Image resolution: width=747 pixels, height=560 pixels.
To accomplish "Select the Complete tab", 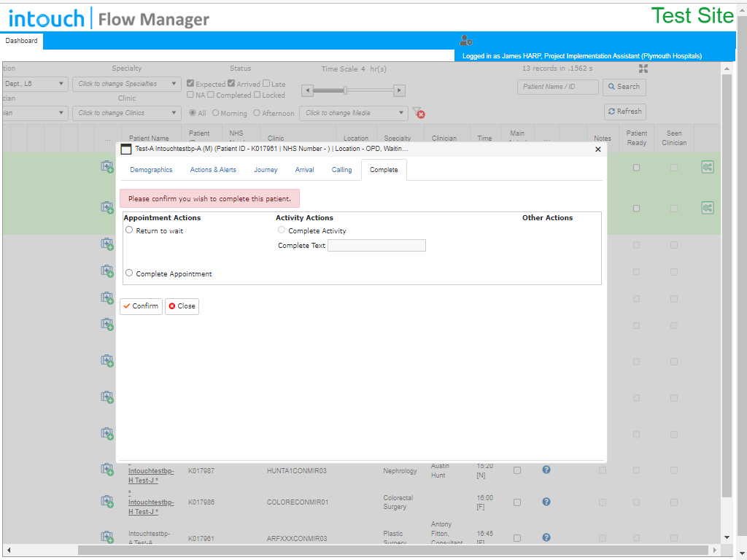I will [384, 170].
